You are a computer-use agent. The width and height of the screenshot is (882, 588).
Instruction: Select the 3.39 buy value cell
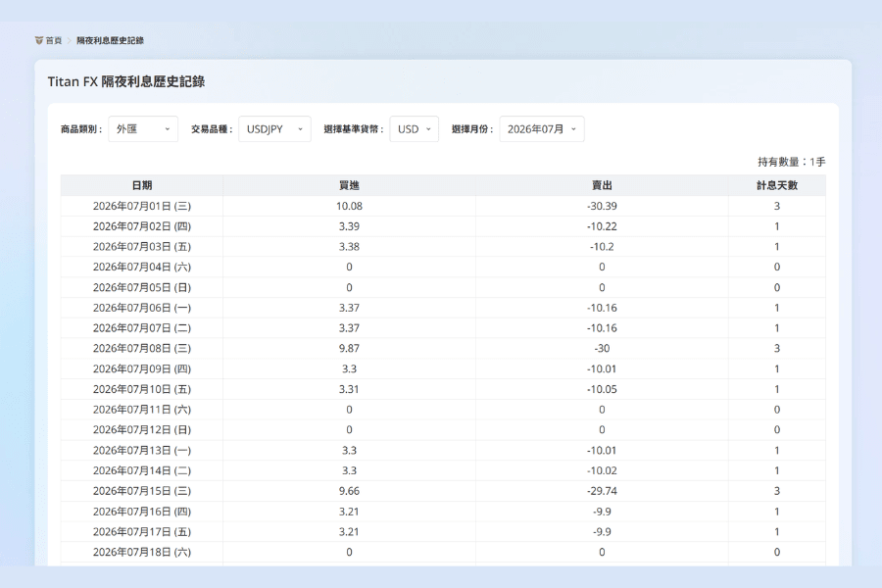click(349, 226)
